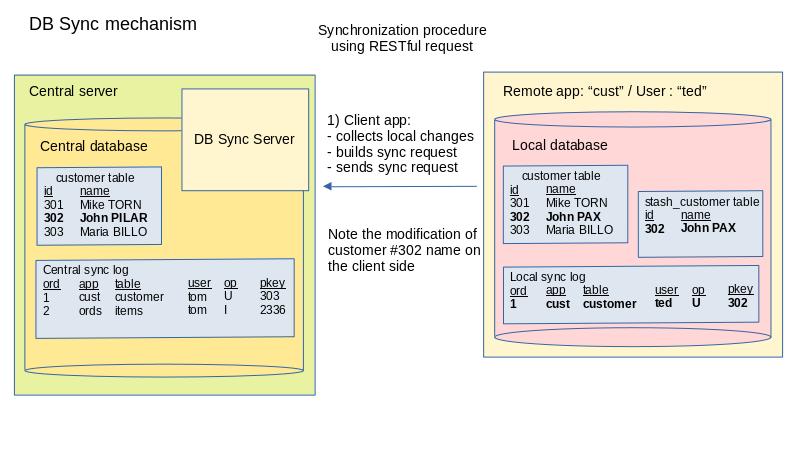Click the 'Local sync log' title
Viewport: 800px width, 450px height.
pos(547,277)
